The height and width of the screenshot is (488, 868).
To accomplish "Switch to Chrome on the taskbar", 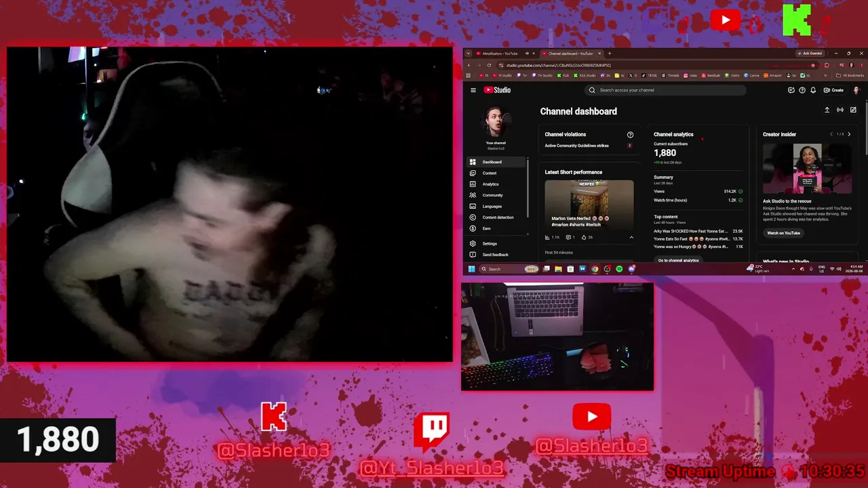I will [x=595, y=269].
